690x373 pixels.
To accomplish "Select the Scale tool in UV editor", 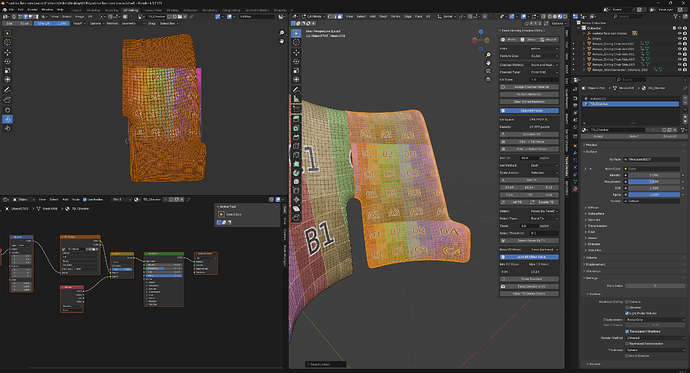I will point(7,70).
